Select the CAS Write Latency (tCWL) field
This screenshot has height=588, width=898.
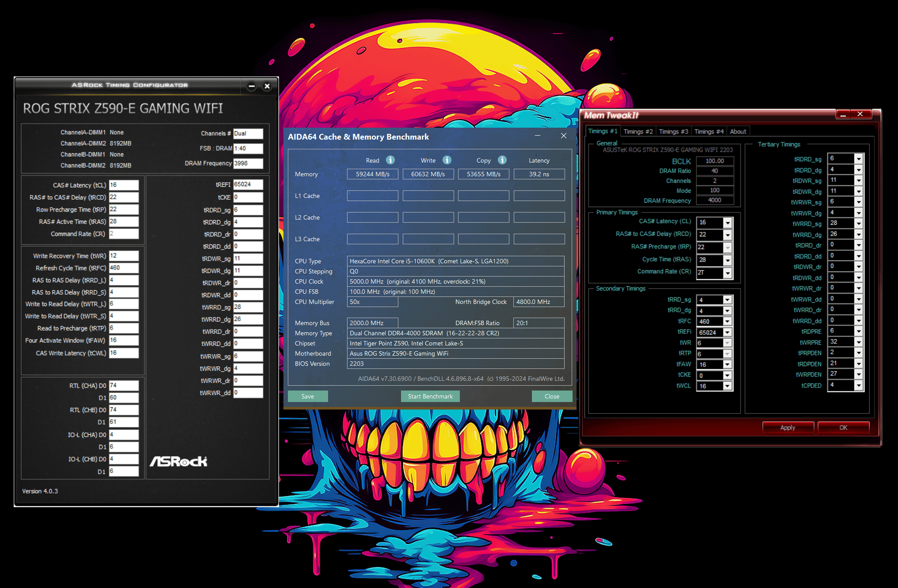click(124, 353)
